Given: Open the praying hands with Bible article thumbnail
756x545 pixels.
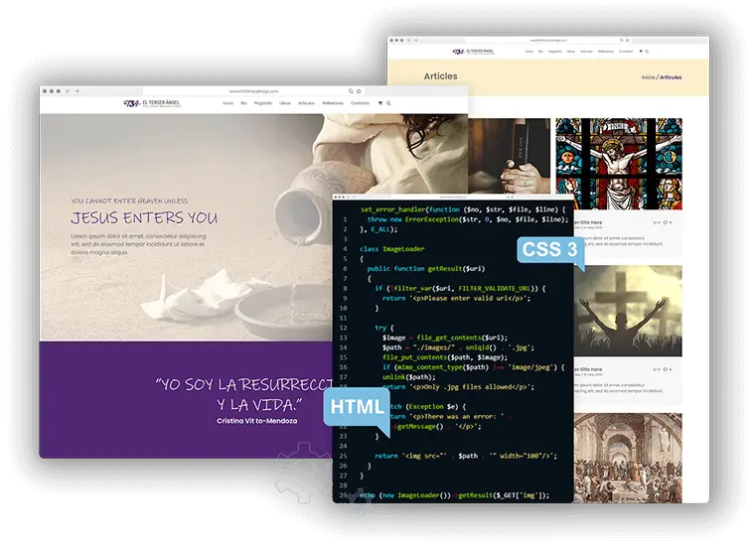Looking at the screenshot, I should (510, 156).
